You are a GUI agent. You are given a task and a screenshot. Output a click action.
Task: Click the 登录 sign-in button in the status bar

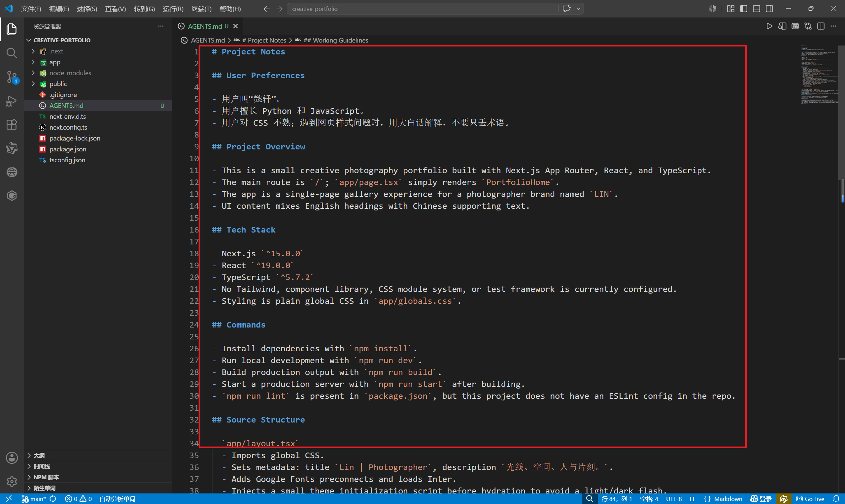(761, 499)
